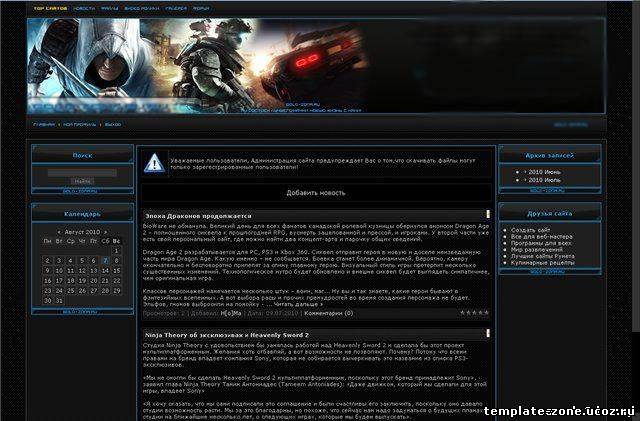Open author profile 'H[o]Ma'

[x=231, y=313]
